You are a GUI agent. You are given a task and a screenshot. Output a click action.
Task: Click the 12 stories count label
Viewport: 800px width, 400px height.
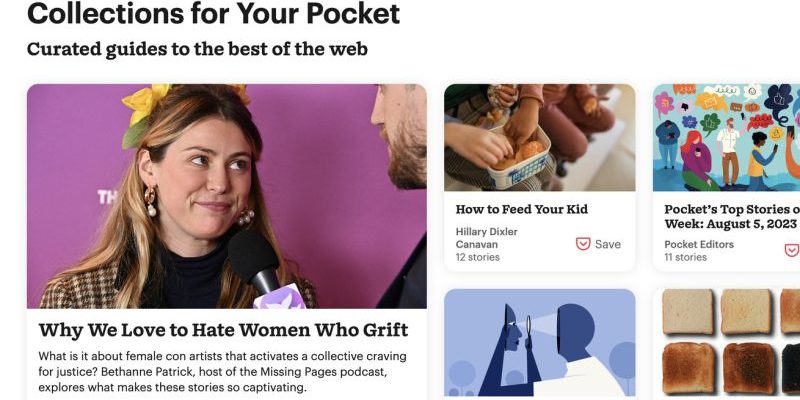477,257
